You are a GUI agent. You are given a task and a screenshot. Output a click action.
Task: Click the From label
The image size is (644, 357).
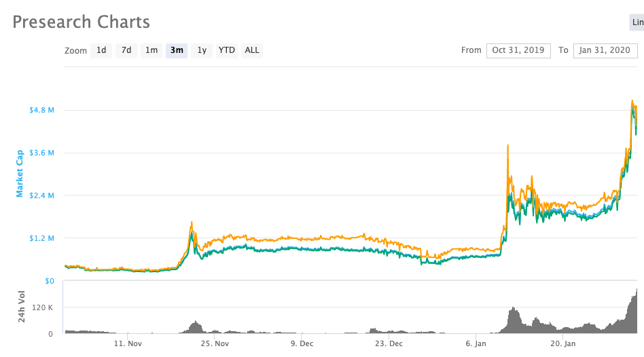point(471,50)
